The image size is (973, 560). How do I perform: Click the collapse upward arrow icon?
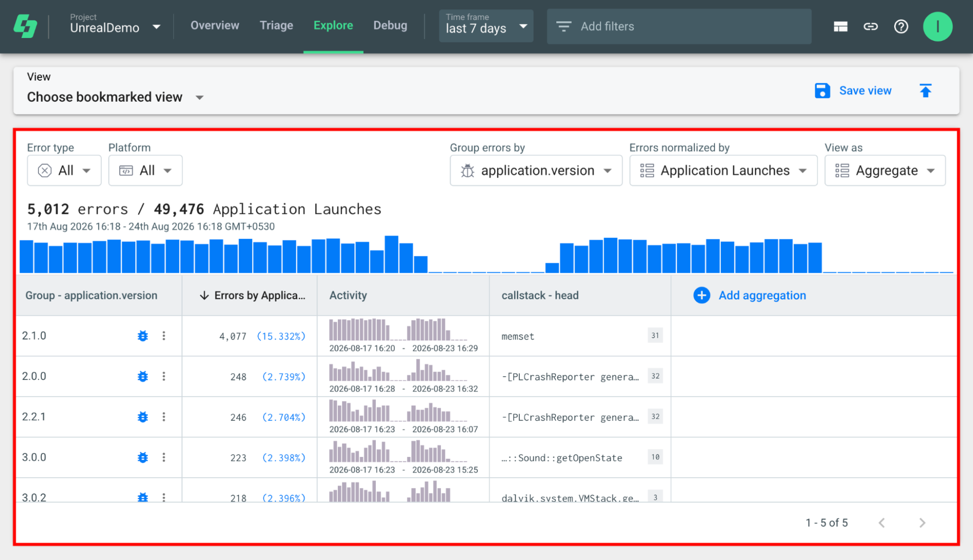pos(925,90)
